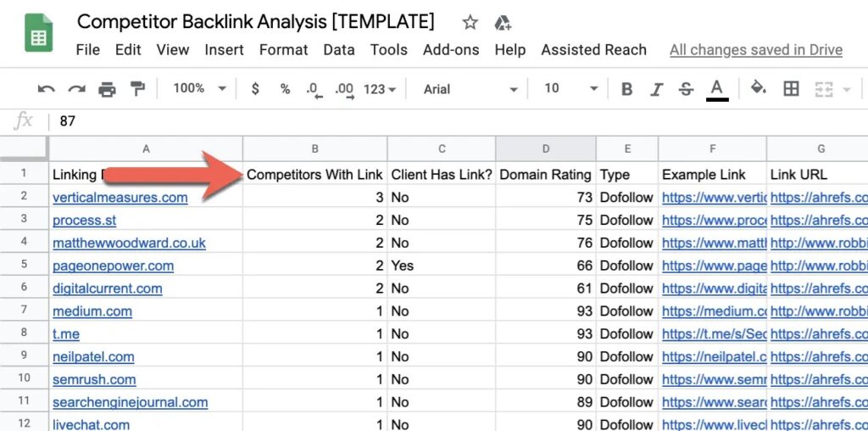Open verticalmeasures.com link
Screen dimensions: 868x431
pos(120,198)
